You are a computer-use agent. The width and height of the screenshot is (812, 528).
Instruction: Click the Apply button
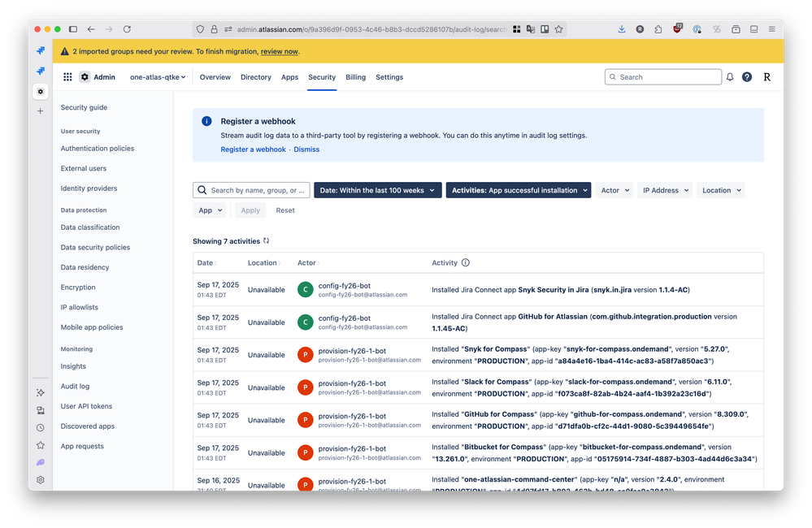coord(250,210)
